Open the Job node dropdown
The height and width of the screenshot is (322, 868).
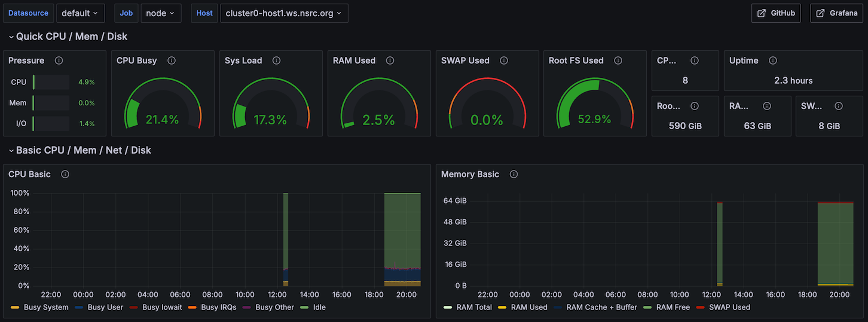tap(161, 13)
